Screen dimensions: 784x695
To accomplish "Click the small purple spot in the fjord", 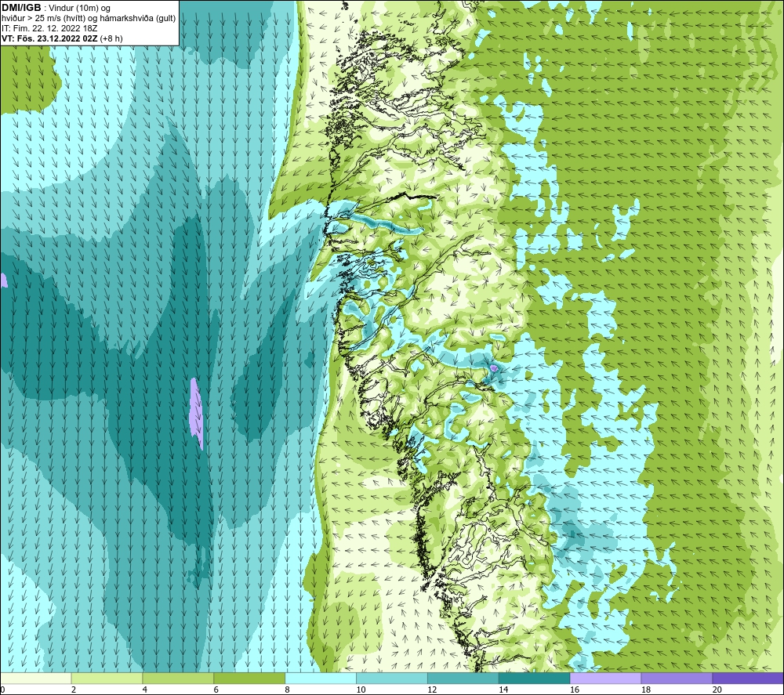I will pos(494,367).
